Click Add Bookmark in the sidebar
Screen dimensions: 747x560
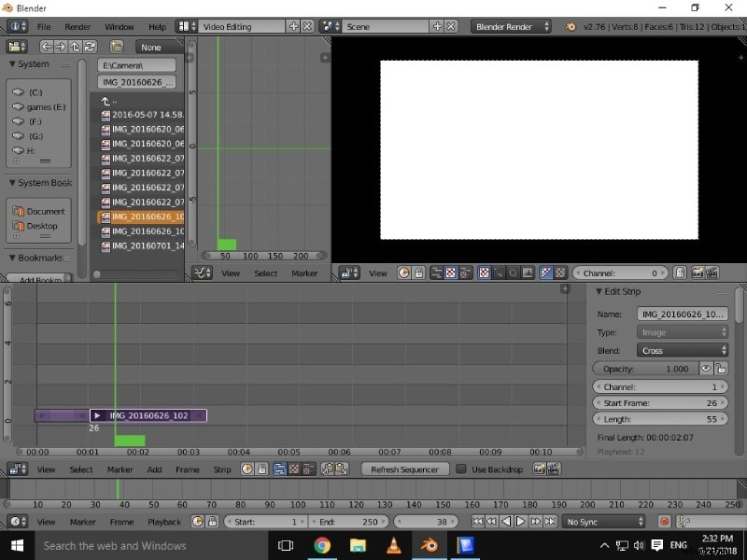point(37,278)
